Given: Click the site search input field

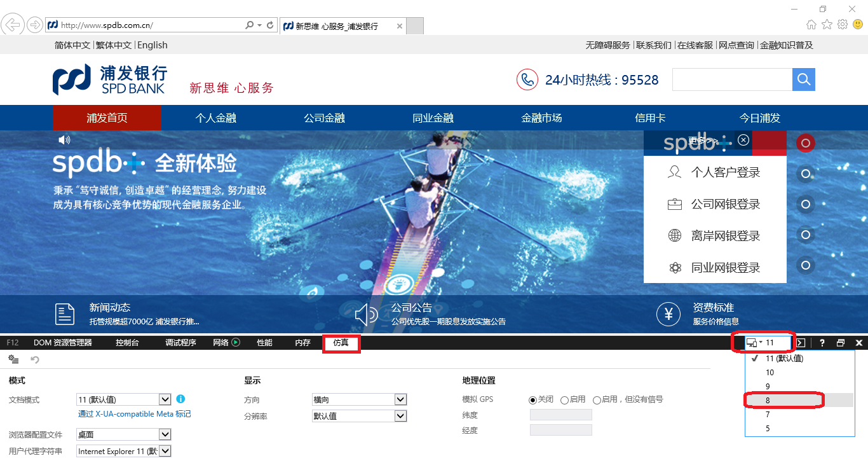Looking at the screenshot, I should (732, 79).
